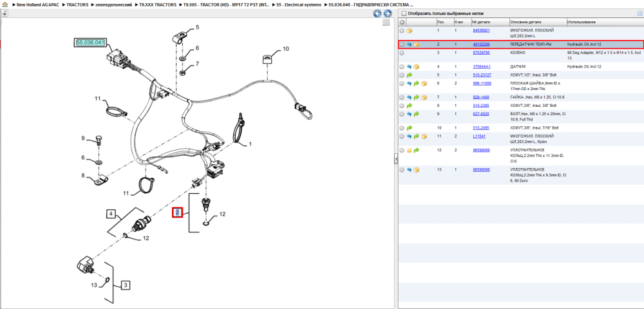Viewport: 644px width, 309px height.
Task: Open part number link 375644A1
Action: coord(482,66)
